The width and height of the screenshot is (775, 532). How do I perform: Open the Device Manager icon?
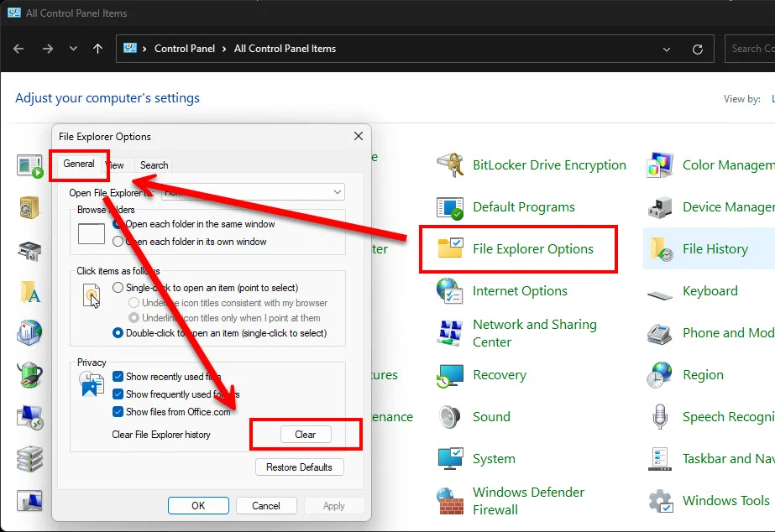pyautogui.click(x=660, y=207)
